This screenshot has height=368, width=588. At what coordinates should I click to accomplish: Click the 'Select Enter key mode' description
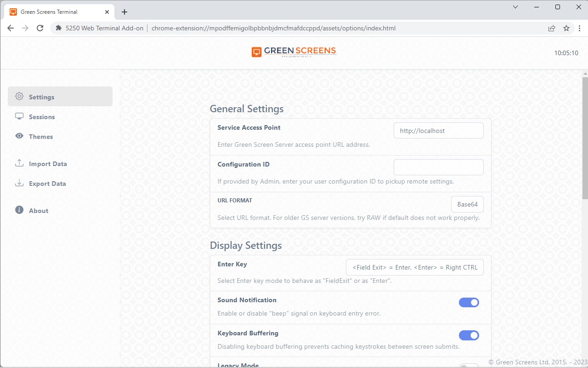point(305,281)
